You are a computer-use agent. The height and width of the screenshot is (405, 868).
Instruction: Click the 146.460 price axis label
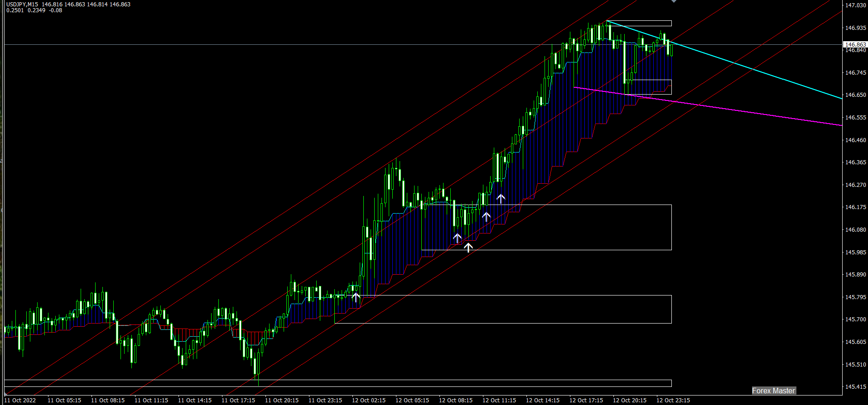(855, 140)
